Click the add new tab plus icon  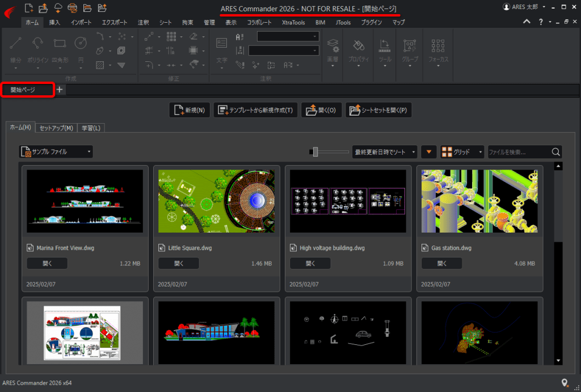point(60,90)
